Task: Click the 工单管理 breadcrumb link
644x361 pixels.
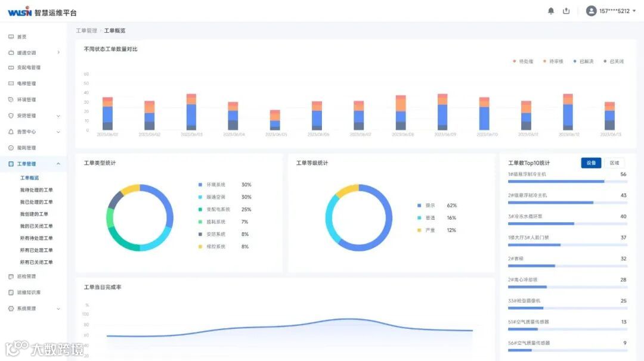Action: 86,31
